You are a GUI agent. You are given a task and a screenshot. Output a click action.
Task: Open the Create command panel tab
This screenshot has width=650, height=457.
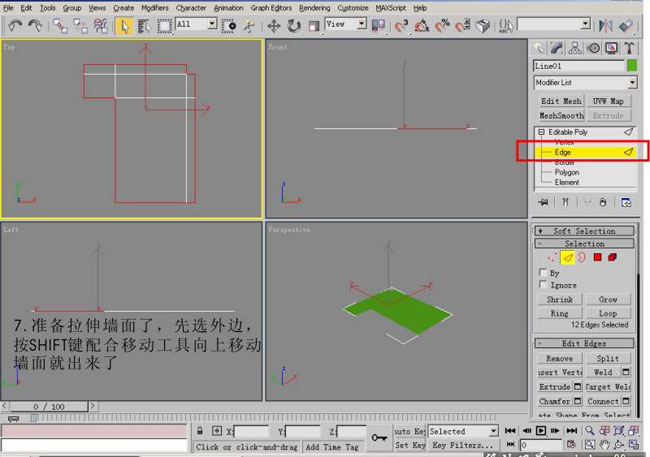538,49
